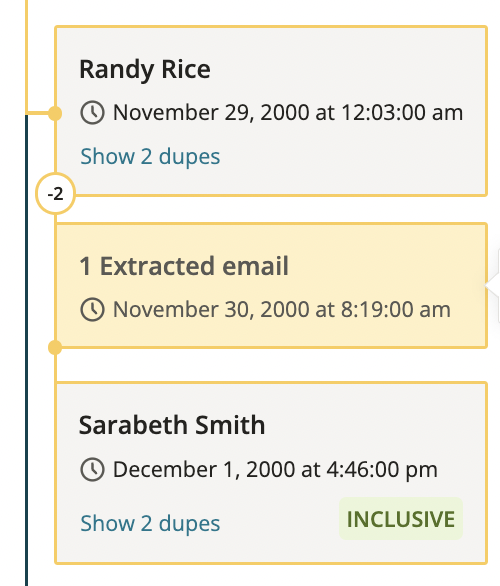This screenshot has width=500, height=586.
Task: Open the Sarabeth Smith email card
Action: tap(271, 473)
